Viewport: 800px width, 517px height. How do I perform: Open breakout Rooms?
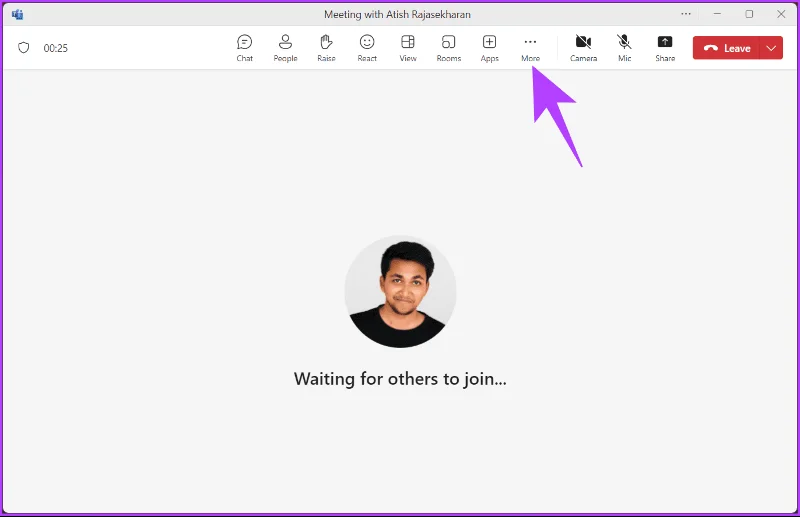448,48
